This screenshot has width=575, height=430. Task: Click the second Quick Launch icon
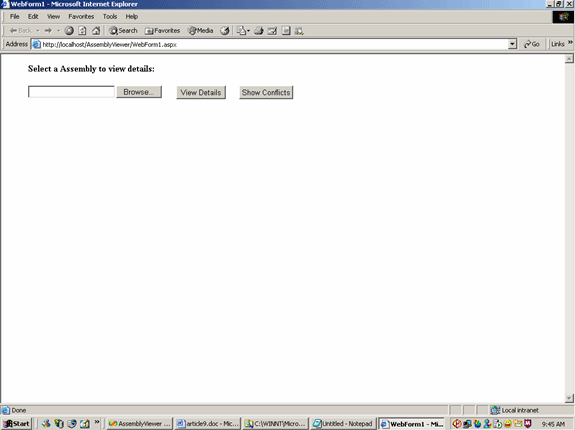[59, 424]
